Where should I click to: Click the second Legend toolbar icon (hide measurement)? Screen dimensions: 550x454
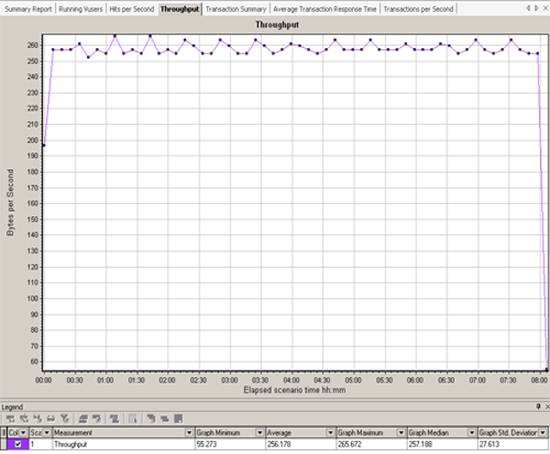[x=24, y=419]
